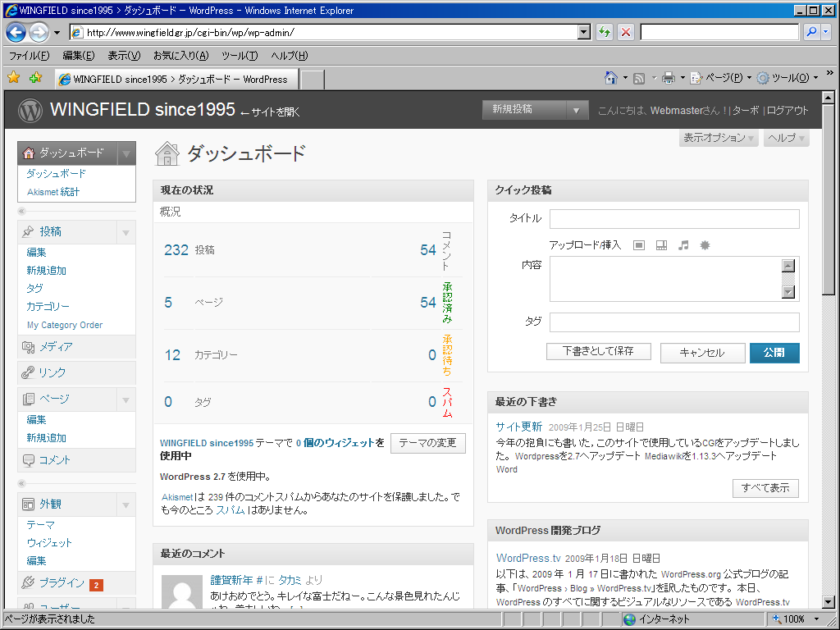Image resolution: width=840 pixels, height=630 pixels.
Task: Click the IE Back navigation button
Action: pyautogui.click(x=16, y=33)
